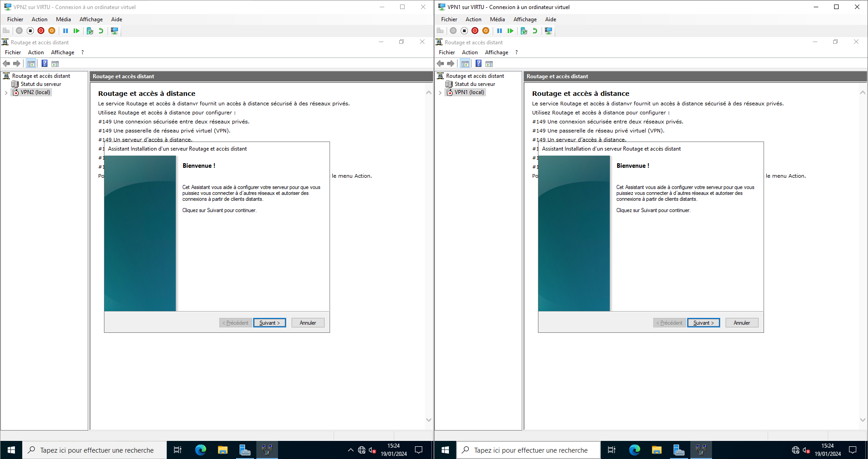Expand the VPN1 (local) tree node
The width and height of the screenshot is (868, 459).
click(x=440, y=93)
